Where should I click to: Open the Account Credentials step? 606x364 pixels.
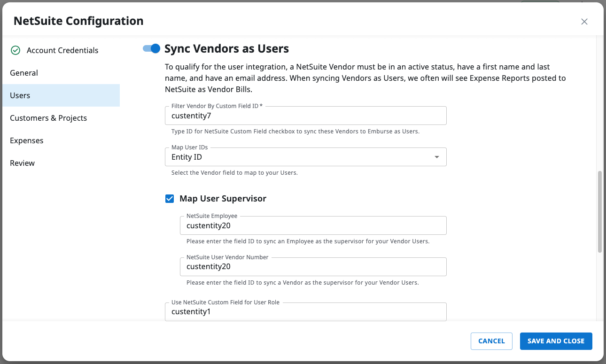point(61,50)
